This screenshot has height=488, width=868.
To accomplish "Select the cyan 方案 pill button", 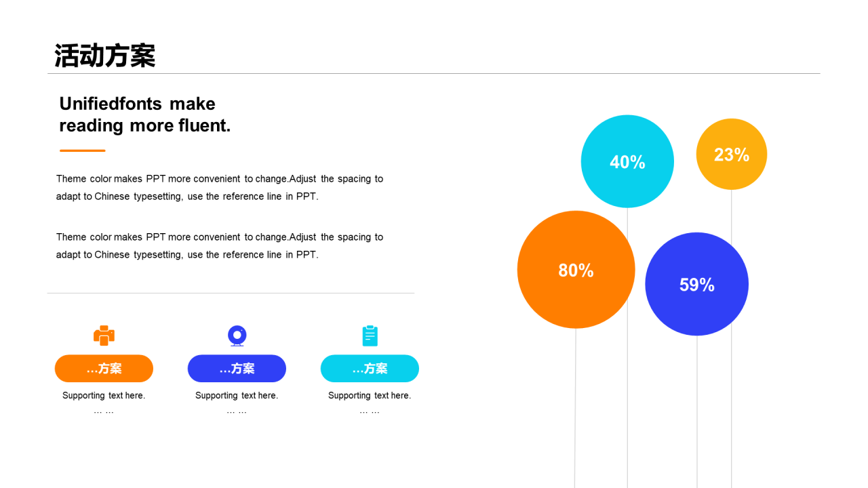I will coord(370,369).
